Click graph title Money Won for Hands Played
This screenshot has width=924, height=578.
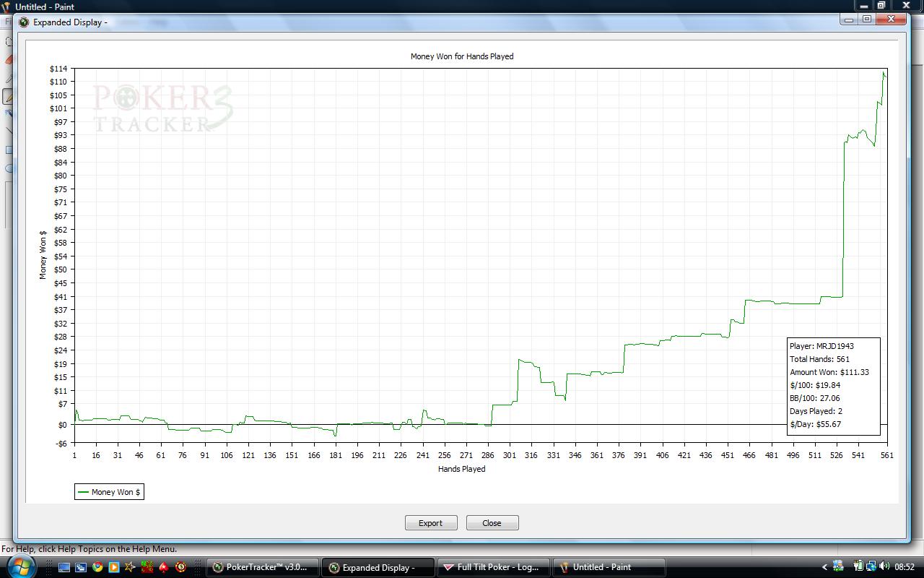click(462, 56)
